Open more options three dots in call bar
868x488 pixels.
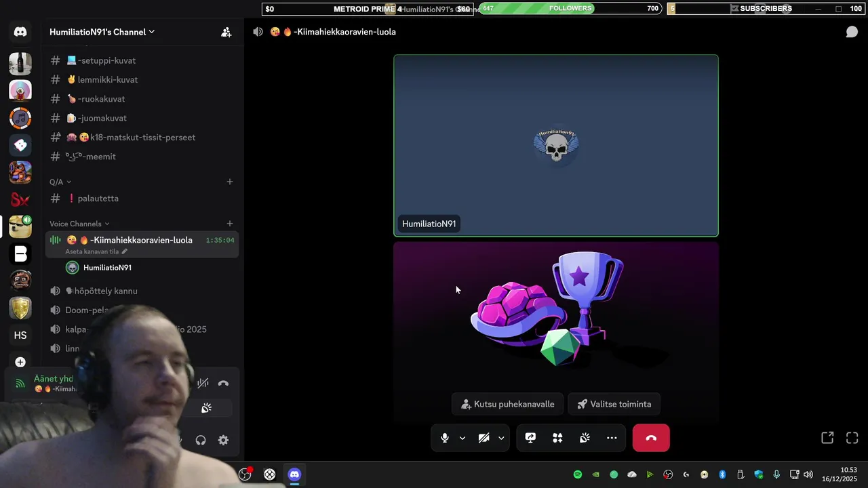[x=612, y=438]
